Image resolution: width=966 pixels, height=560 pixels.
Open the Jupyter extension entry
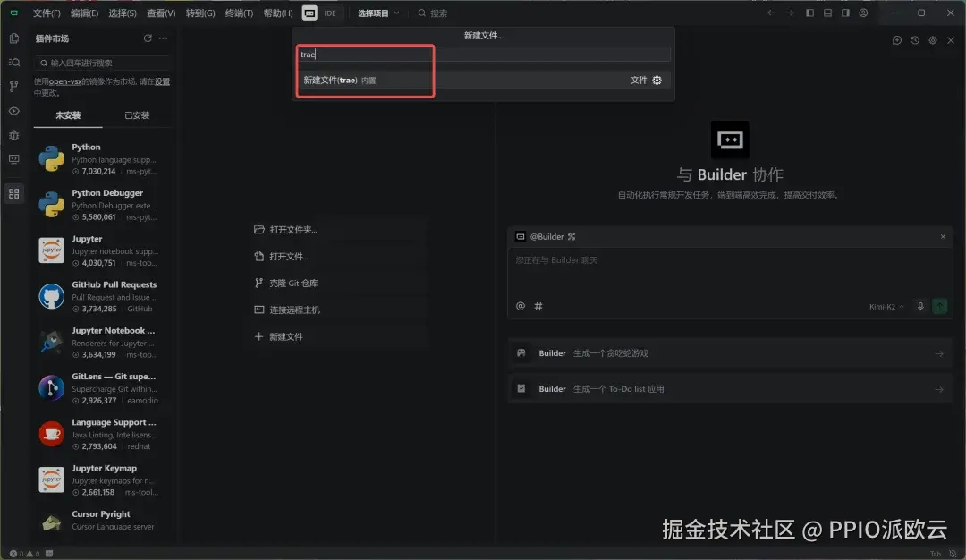(x=102, y=250)
